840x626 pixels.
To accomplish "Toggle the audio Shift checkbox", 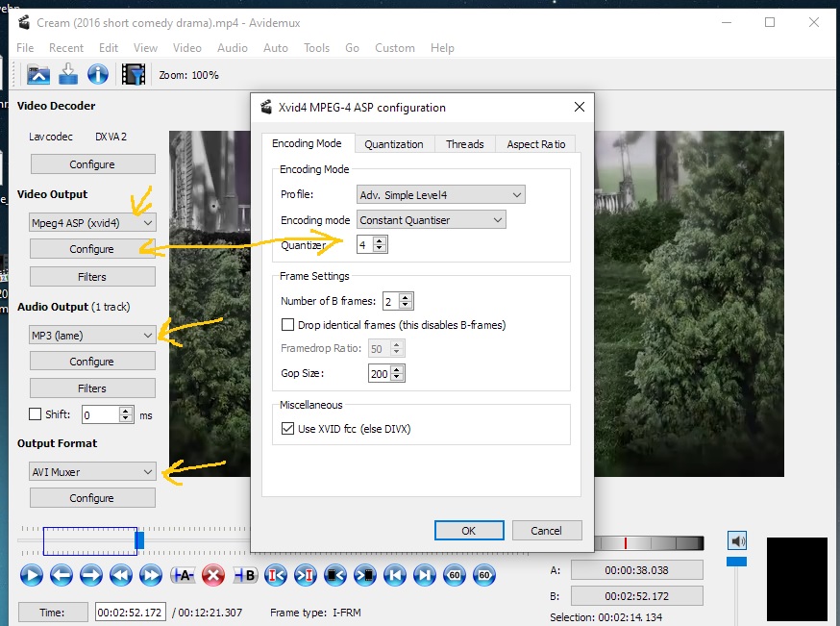I will (35, 414).
